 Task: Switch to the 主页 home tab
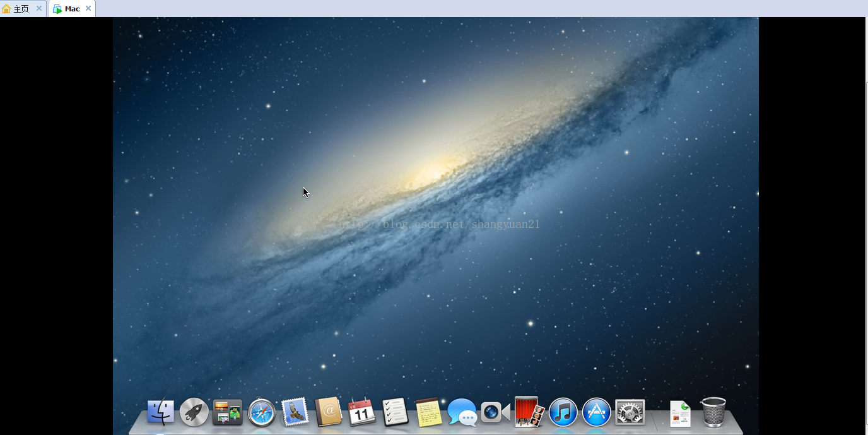pos(21,9)
